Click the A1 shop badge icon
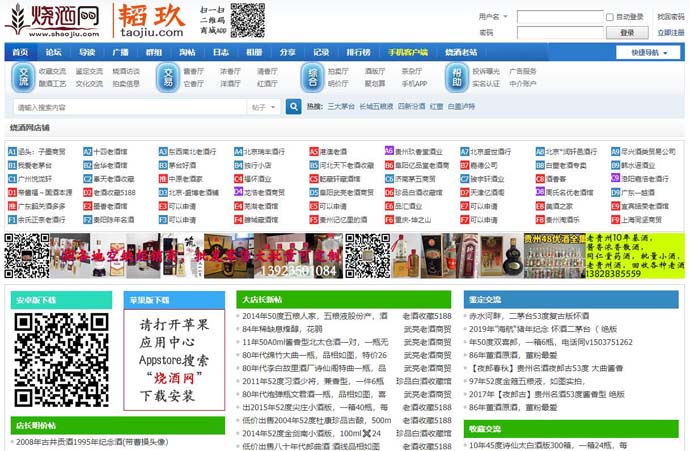The image size is (690, 451). 12,152
